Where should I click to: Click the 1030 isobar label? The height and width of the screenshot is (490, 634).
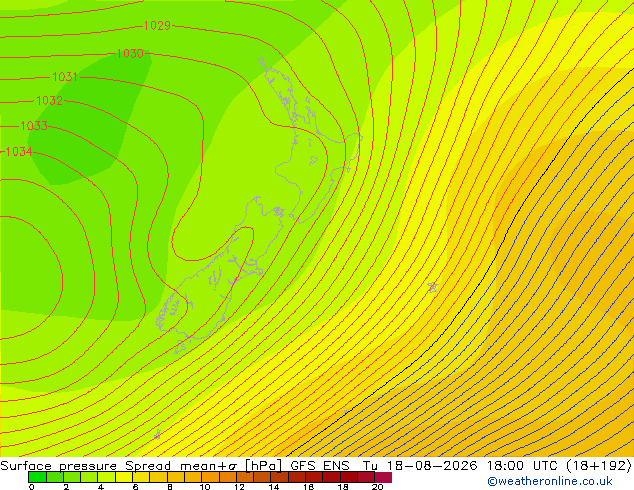(x=130, y=53)
